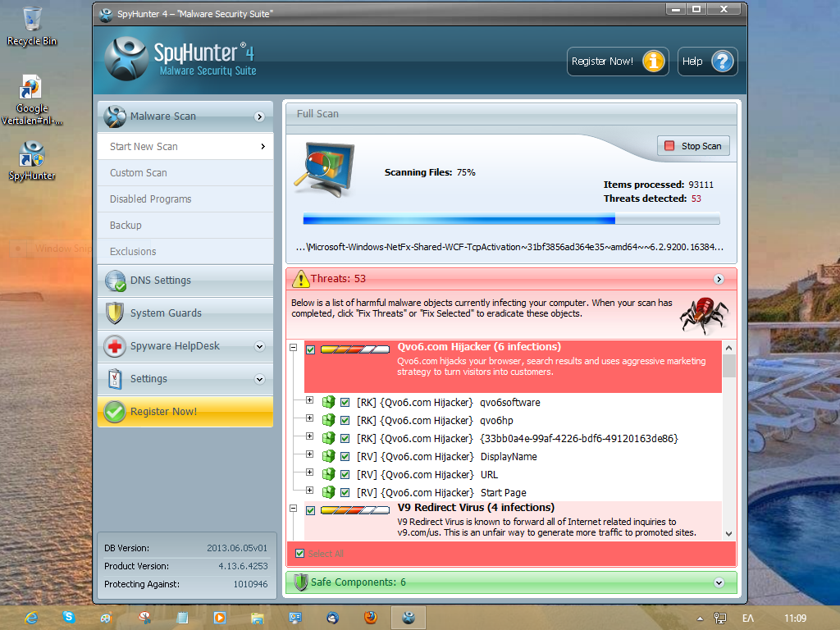This screenshot has width=840, height=630.
Task: Open the Spyware HelpDesk section
Action: point(185,346)
